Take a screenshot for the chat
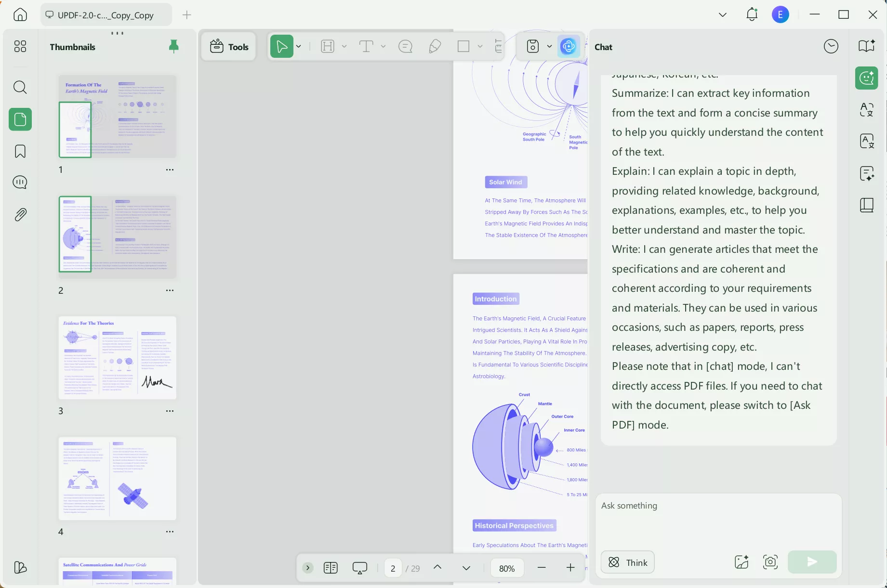The width and height of the screenshot is (887, 588). pyautogui.click(x=770, y=562)
